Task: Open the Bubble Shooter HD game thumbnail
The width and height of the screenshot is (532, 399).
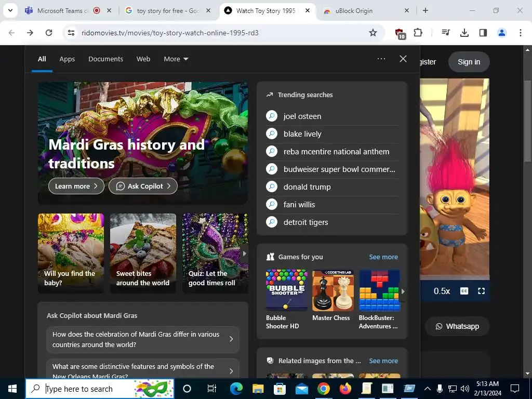Action: click(287, 290)
